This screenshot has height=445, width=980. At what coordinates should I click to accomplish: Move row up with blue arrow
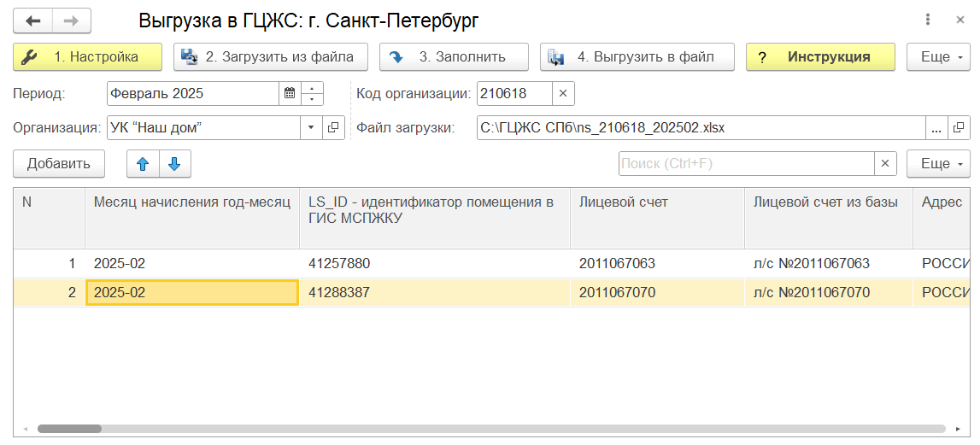coord(143,164)
